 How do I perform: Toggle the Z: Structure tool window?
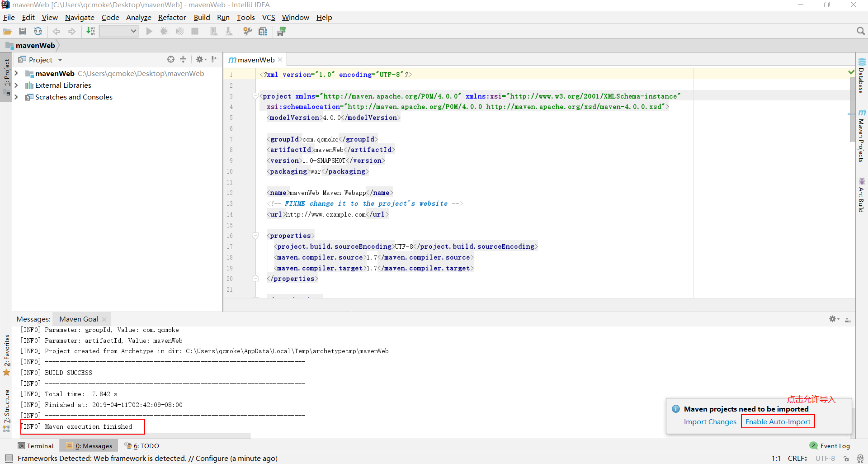pyautogui.click(x=6, y=410)
